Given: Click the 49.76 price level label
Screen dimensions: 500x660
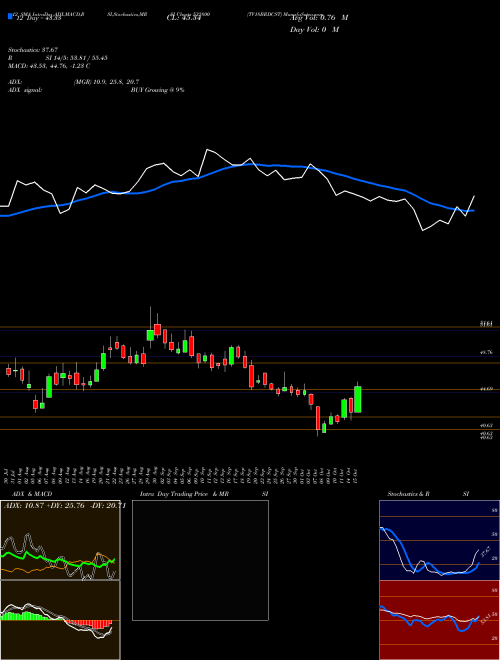Looking at the screenshot, I should point(486,352).
